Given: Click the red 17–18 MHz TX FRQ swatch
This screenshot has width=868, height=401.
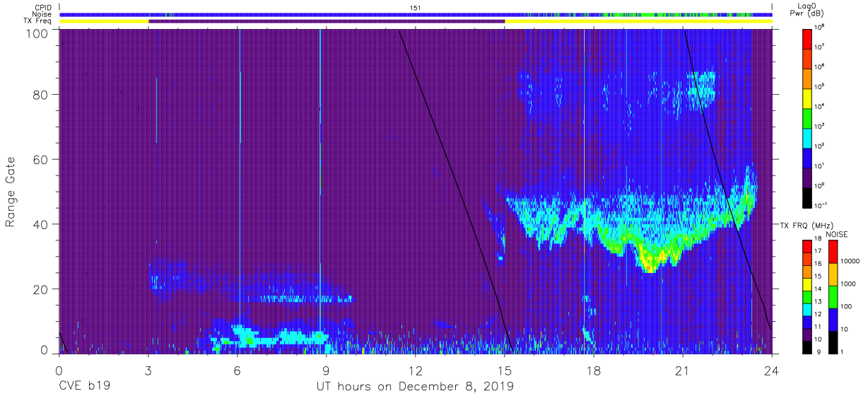Looking at the screenshot, I should point(808,246).
